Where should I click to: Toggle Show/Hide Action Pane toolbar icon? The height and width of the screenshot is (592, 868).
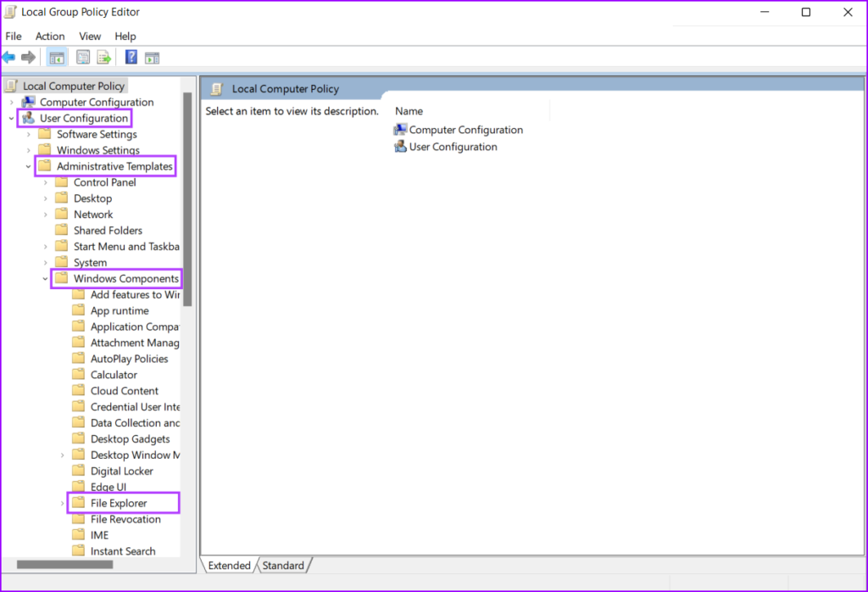tap(153, 58)
